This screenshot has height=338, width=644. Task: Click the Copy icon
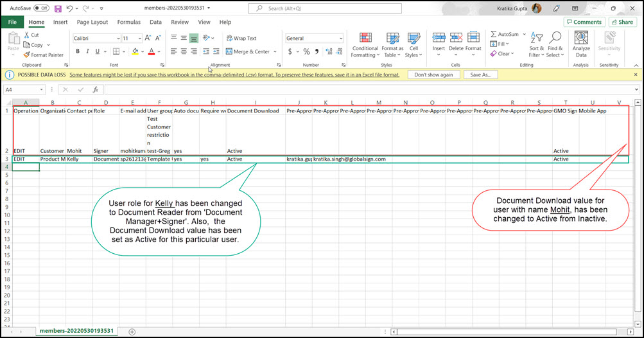tap(27, 45)
